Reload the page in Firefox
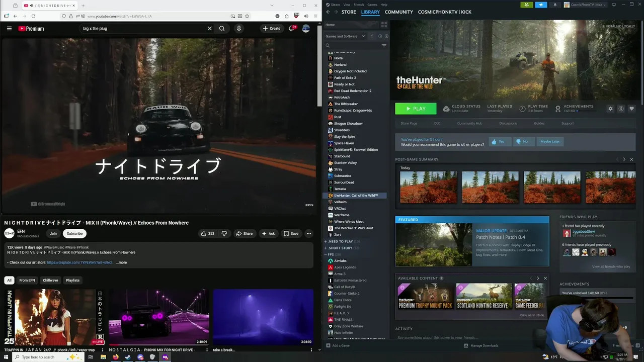The width and height of the screenshot is (644, 362). [33, 16]
